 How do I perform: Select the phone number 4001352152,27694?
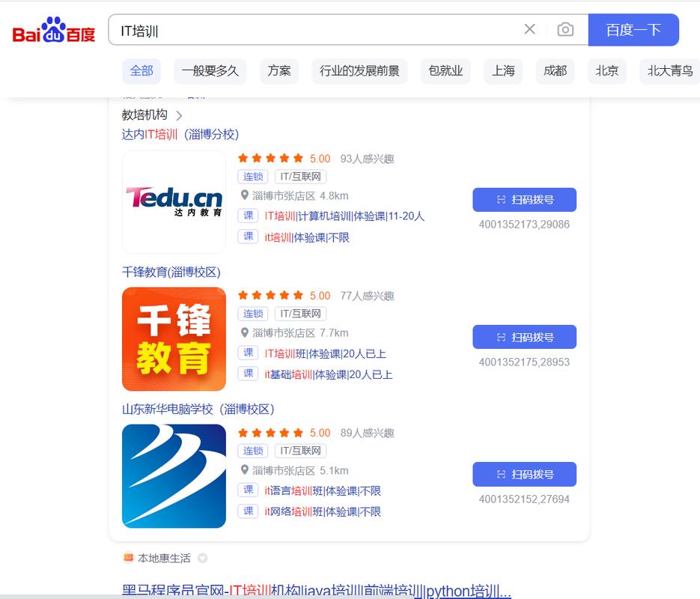524,499
